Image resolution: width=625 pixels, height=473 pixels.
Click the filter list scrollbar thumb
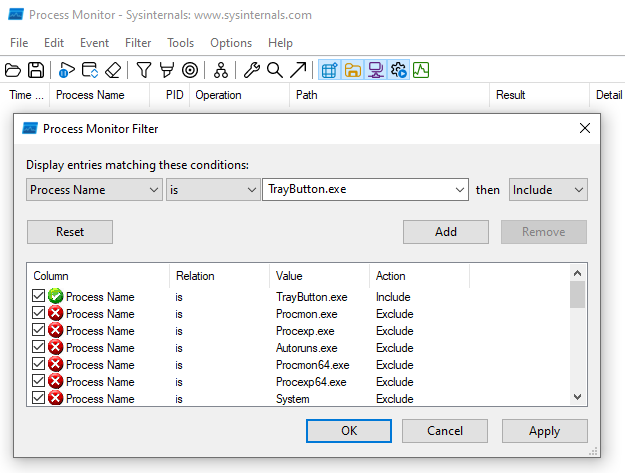click(577, 295)
